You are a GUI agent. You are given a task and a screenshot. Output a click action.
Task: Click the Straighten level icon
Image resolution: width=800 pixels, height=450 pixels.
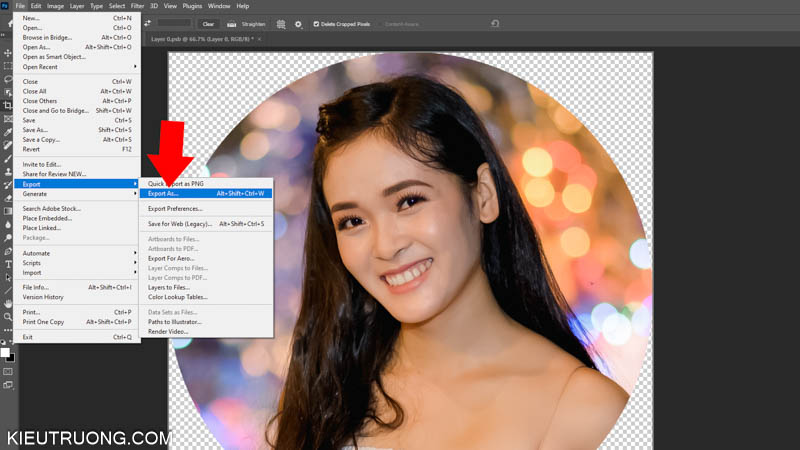click(x=231, y=24)
